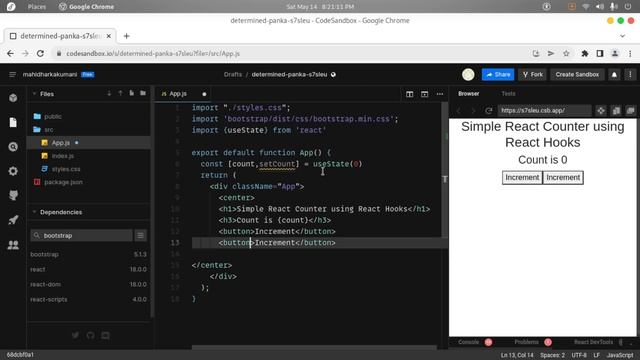Screen dimensions: 640x360
Task: Open the notifications bell
Action: point(614,75)
